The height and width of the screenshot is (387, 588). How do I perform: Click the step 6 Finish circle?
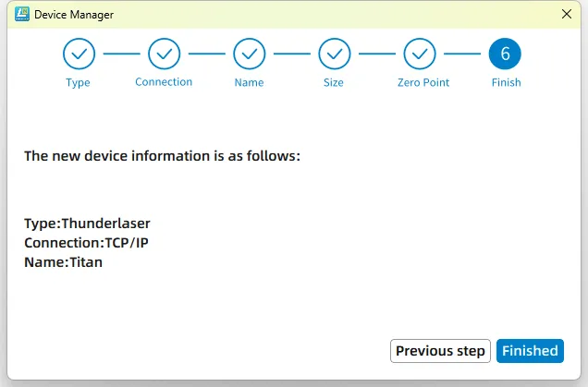(505, 54)
